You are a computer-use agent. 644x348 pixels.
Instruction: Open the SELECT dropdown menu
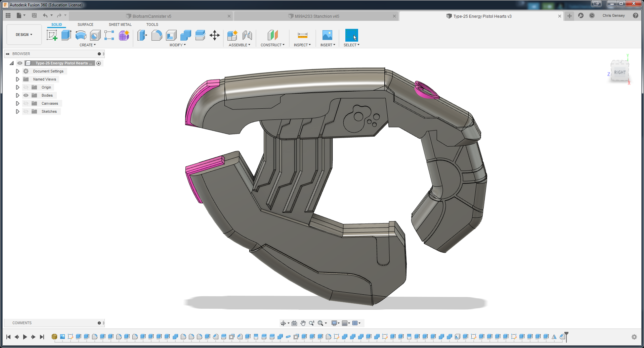click(351, 45)
